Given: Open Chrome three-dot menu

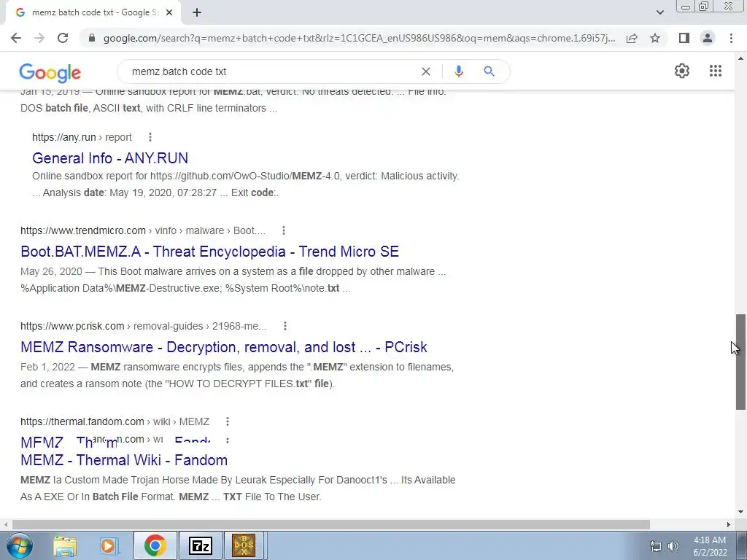Looking at the screenshot, I should 731,38.
